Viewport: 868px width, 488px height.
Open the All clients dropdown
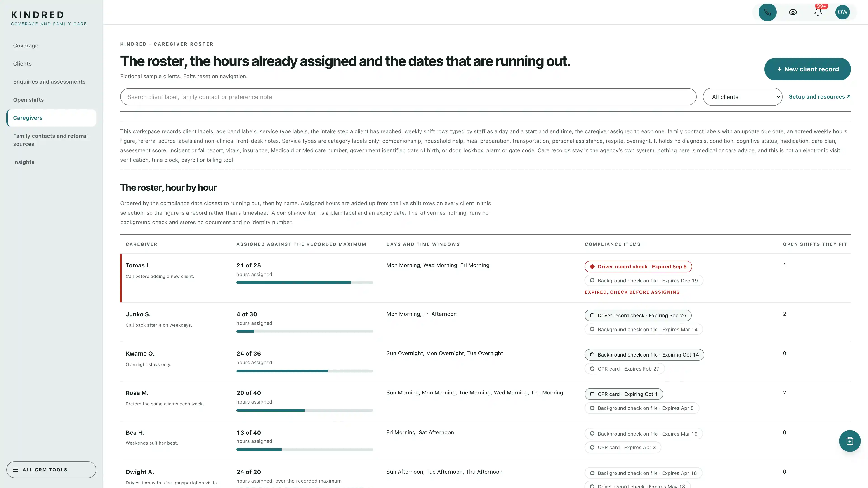tap(742, 97)
